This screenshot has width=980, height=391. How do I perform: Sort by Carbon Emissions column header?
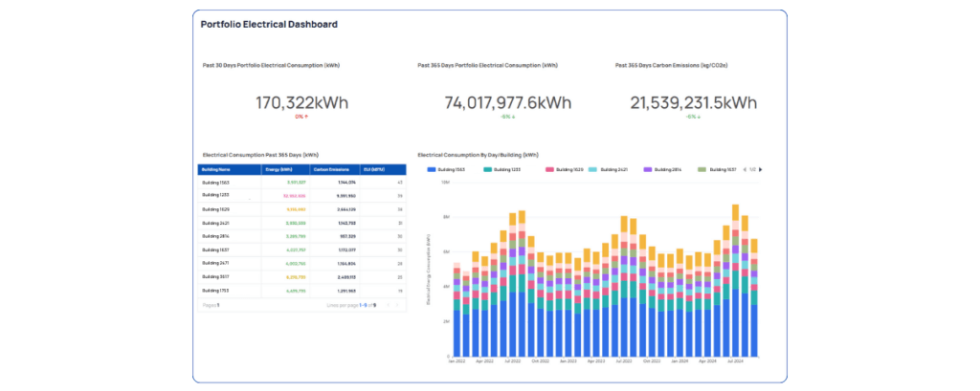click(329, 169)
